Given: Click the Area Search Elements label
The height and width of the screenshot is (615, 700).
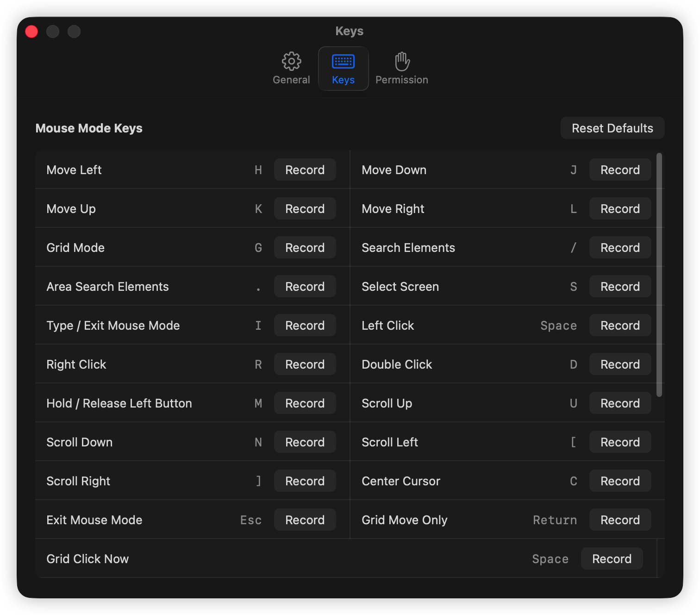Looking at the screenshot, I should click(107, 287).
